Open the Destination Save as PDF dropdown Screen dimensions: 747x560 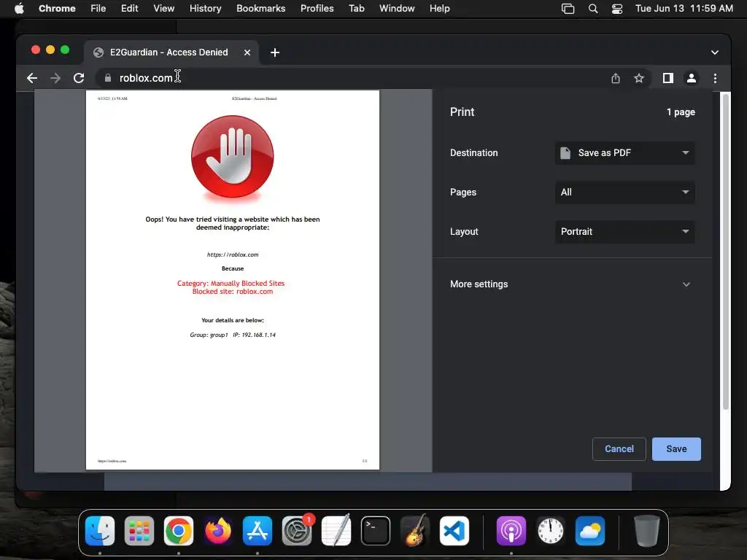pyautogui.click(x=624, y=153)
